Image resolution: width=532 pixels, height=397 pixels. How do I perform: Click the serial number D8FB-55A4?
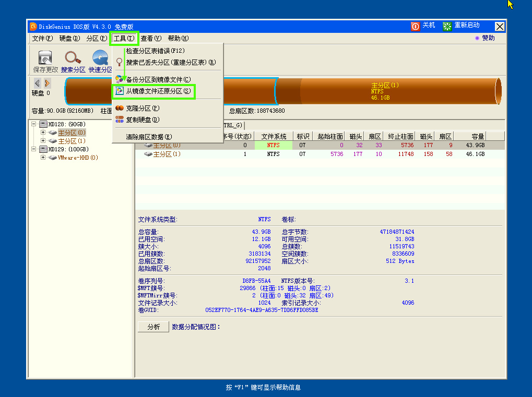point(256,281)
